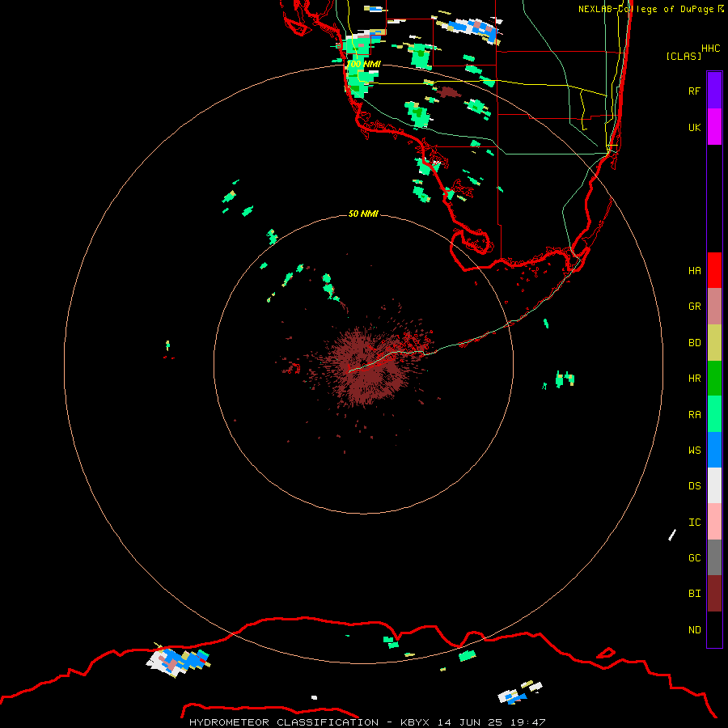Select the WS blue legend swatch
The image size is (728, 728).
pos(714,450)
